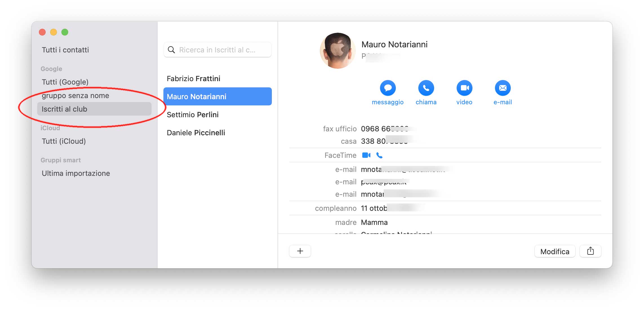
Task: Choose Daniele Piccinelli from the list
Action: point(196,133)
